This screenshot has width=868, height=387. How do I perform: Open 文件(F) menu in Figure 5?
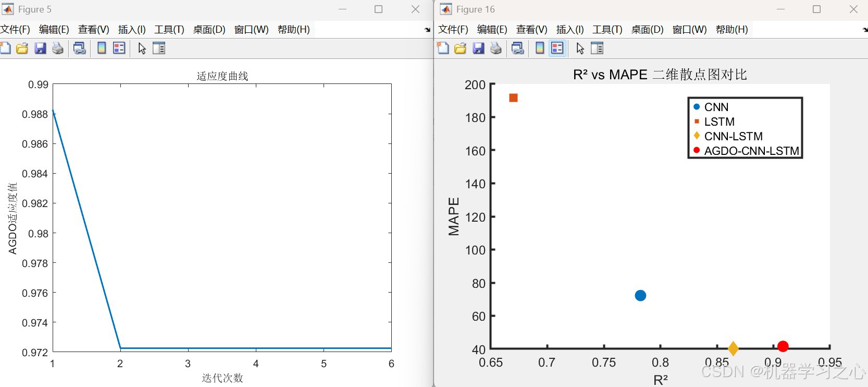pos(16,30)
